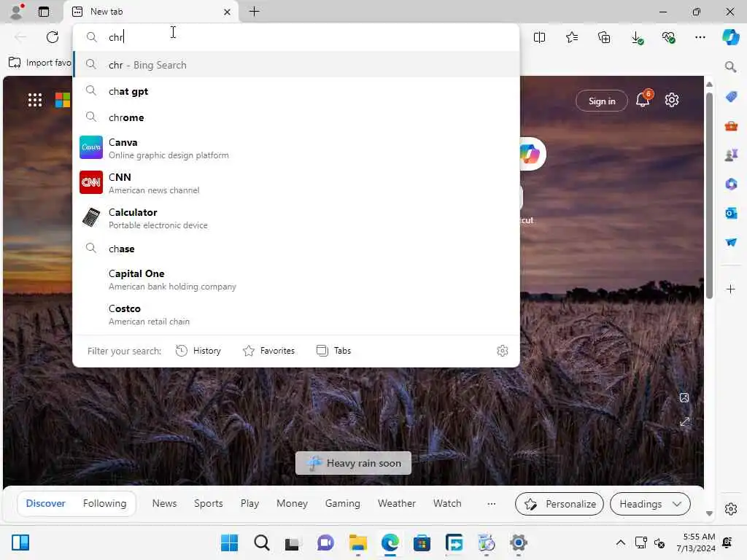Image resolution: width=747 pixels, height=560 pixels.
Task: Click the Personalize button
Action: [x=560, y=504]
